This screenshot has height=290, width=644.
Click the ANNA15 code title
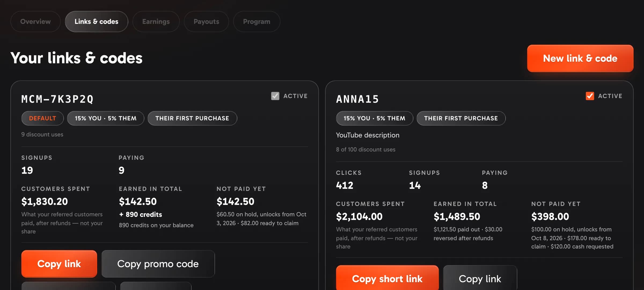[357, 99]
